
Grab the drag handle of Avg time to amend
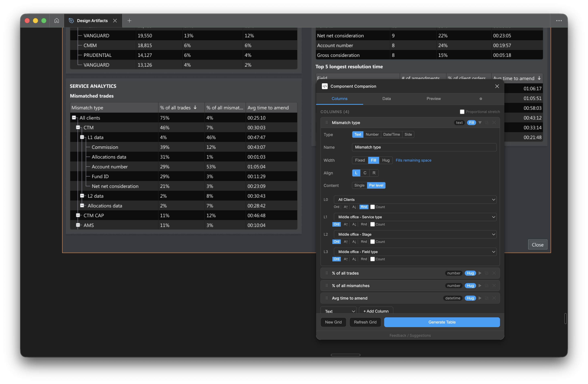(327, 298)
